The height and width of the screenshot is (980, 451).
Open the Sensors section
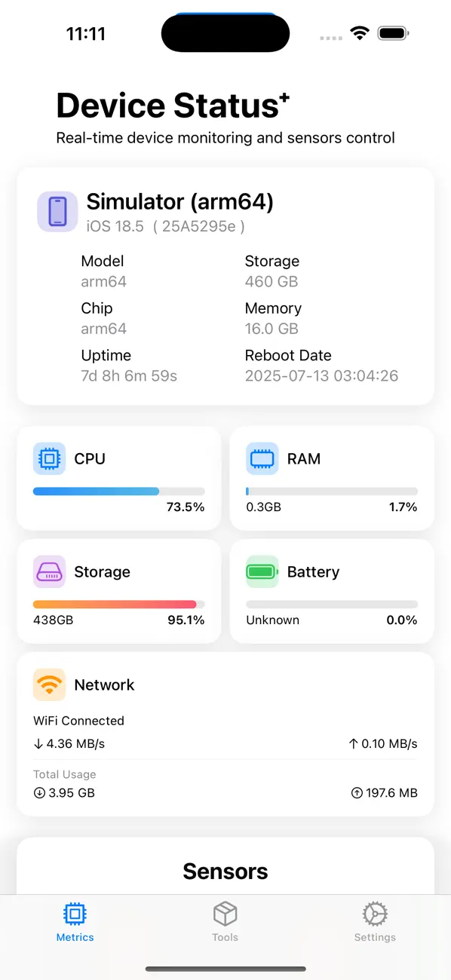pyautogui.click(x=225, y=871)
